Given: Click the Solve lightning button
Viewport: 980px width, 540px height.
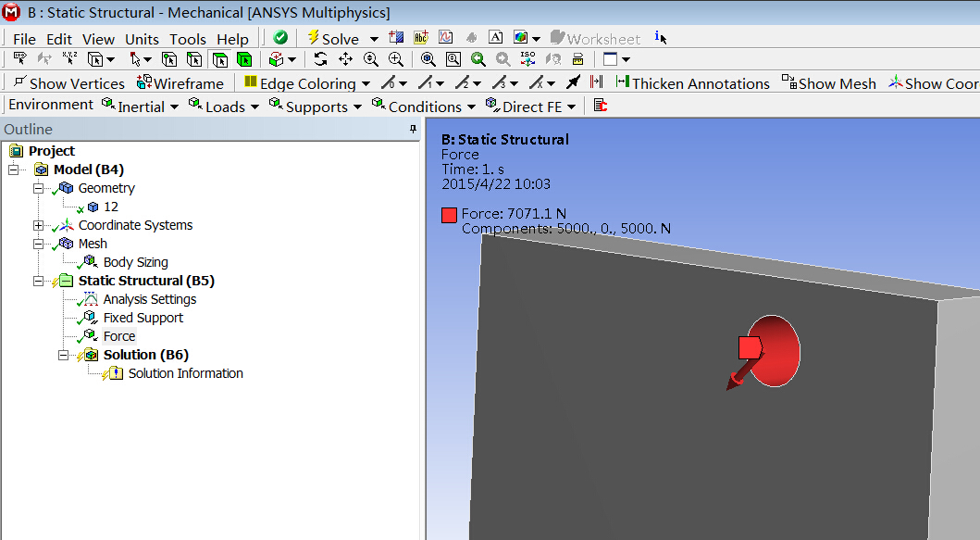Looking at the screenshot, I should [x=333, y=38].
